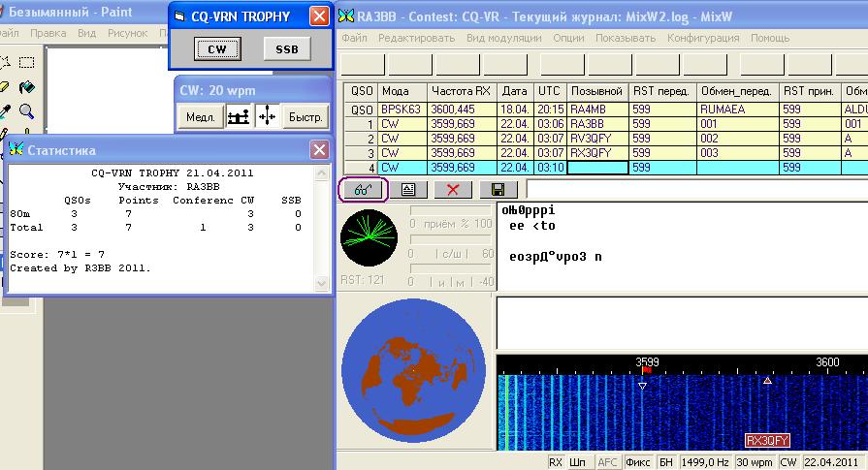Select Paint's Magnifier tool

click(x=26, y=111)
